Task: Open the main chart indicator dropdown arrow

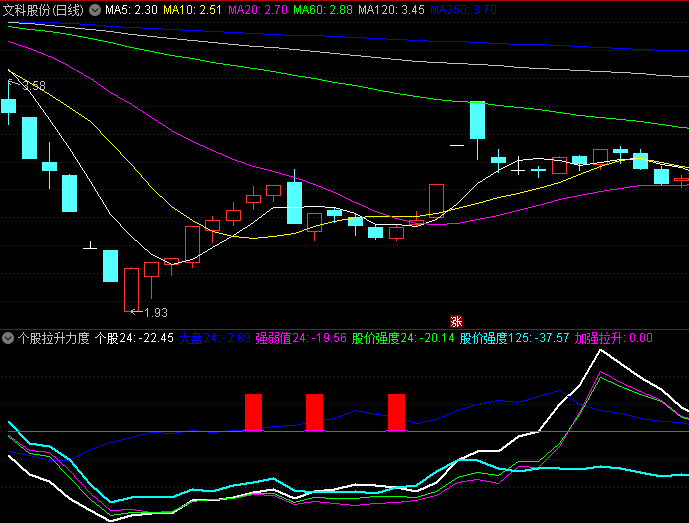Action: [95, 10]
